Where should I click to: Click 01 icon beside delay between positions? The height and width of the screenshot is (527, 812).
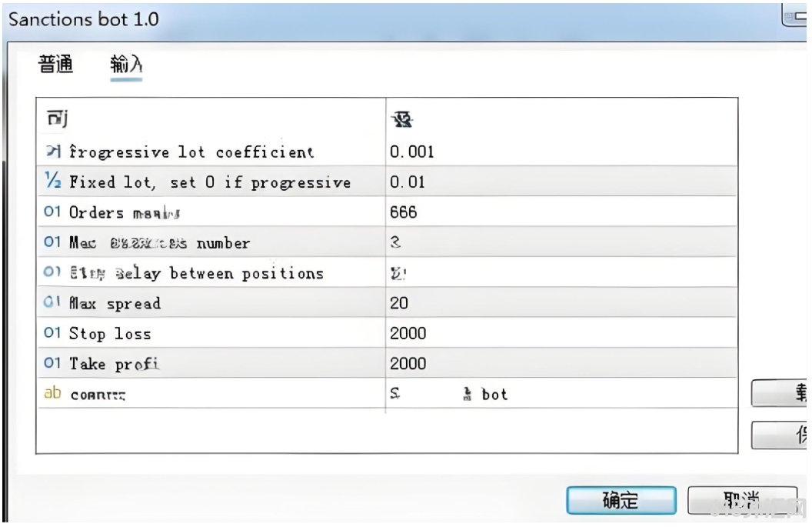[x=52, y=272]
